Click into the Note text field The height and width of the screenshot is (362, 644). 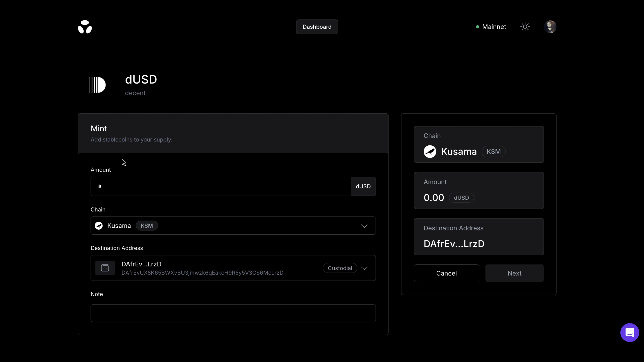233,313
